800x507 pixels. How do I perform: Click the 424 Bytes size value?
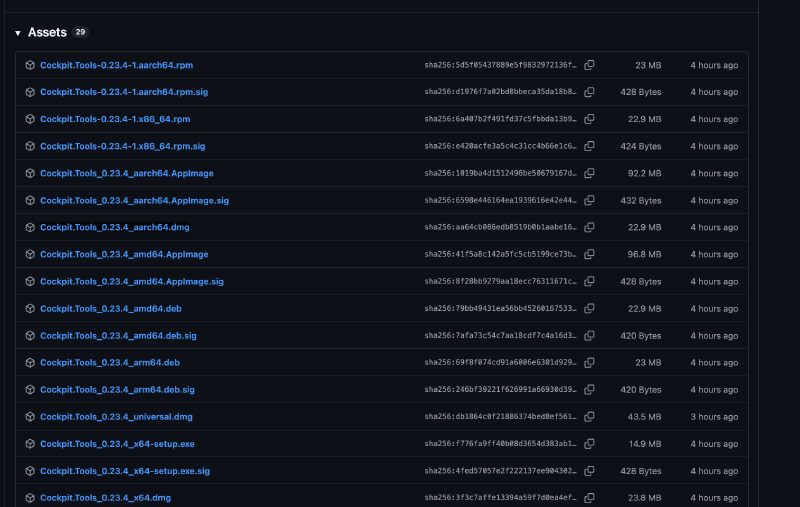(641, 146)
